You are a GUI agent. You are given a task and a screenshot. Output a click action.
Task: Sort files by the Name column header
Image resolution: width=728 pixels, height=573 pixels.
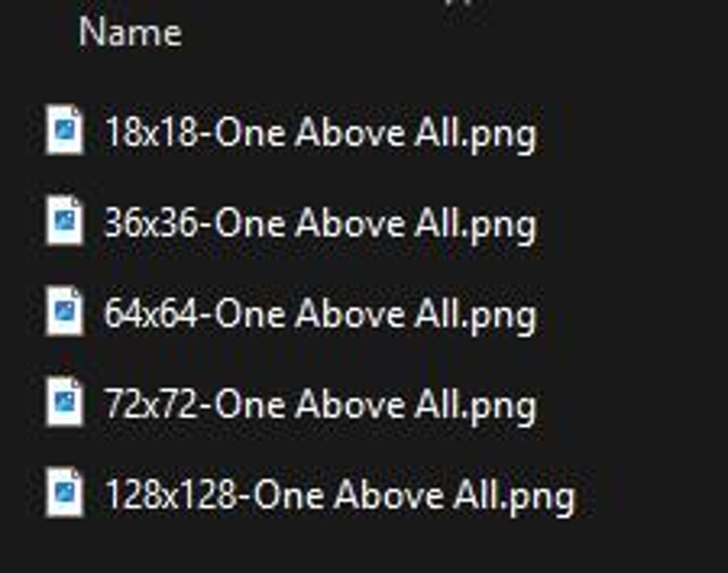pos(130,33)
